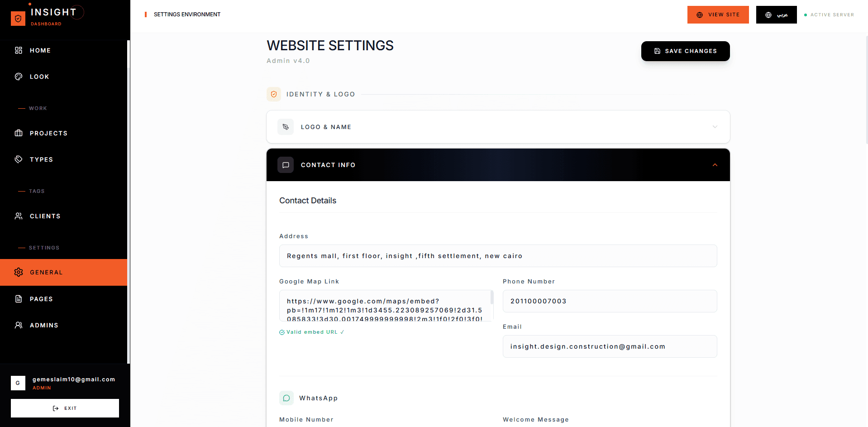Click the Admins user icon
868x427 pixels.
point(19,325)
